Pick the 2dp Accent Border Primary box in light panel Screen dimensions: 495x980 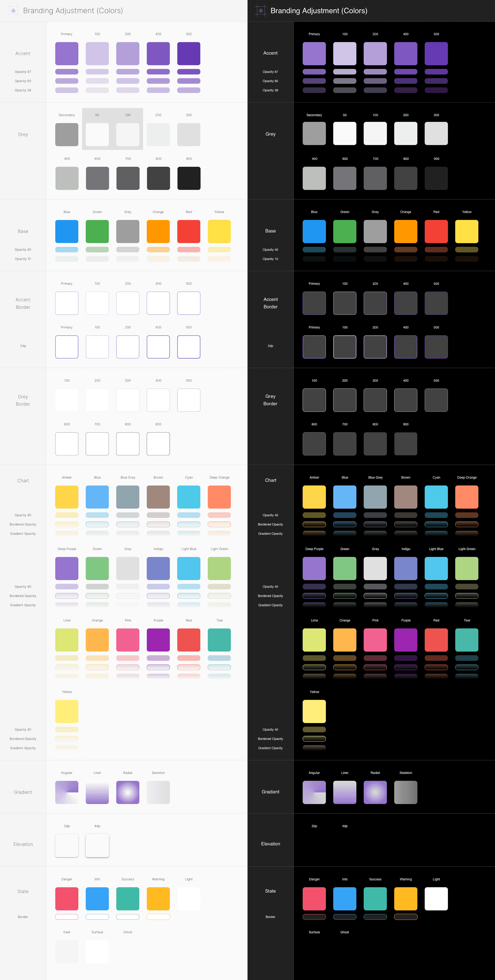point(67,347)
